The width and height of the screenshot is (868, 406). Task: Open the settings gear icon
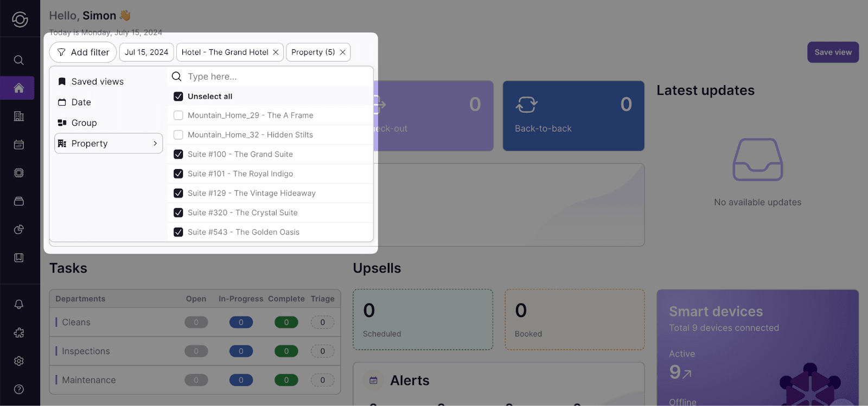point(19,361)
